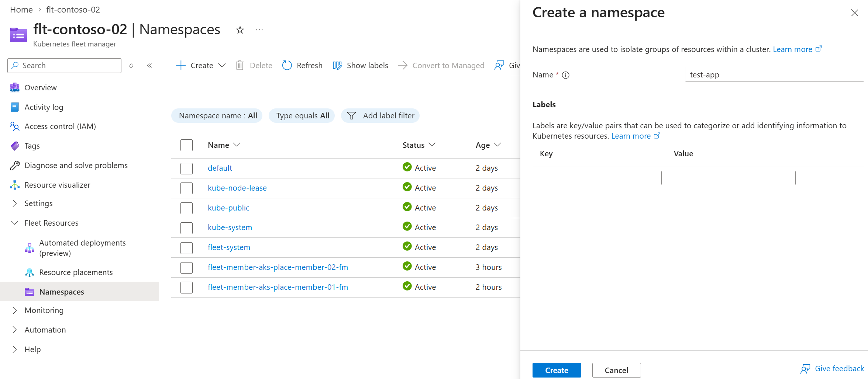
Task: Select the fleet-member-aks-place-member-02-fm checkbox
Action: 187,268
